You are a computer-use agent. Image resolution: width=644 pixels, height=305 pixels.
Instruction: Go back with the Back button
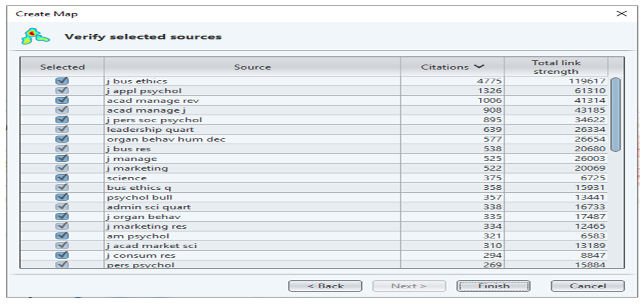325,286
